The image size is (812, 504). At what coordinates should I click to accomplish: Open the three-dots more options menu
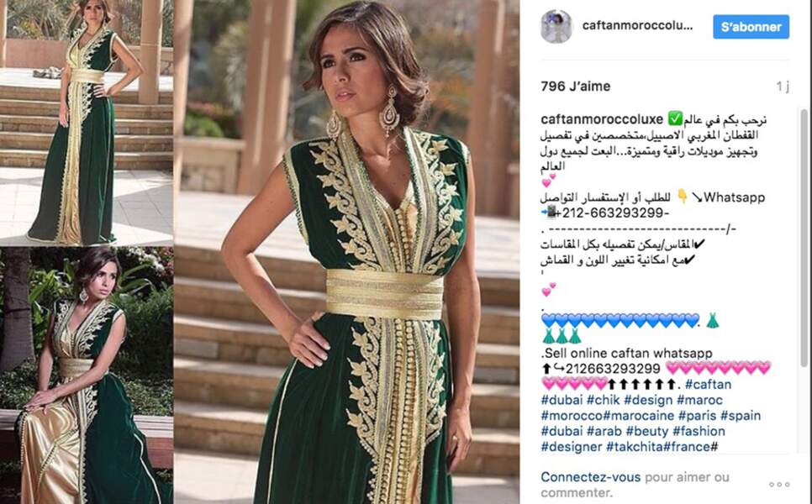click(x=779, y=485)
